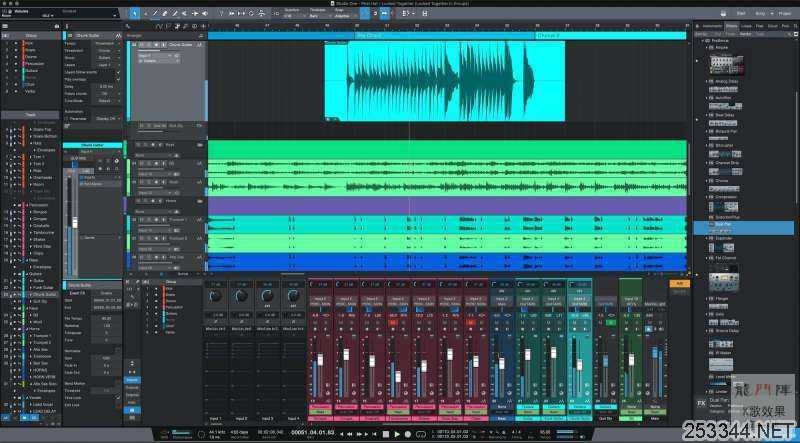Click the FX icon in browser footer
Viewport: 800px width, 443px height.
tap(701, 403)
